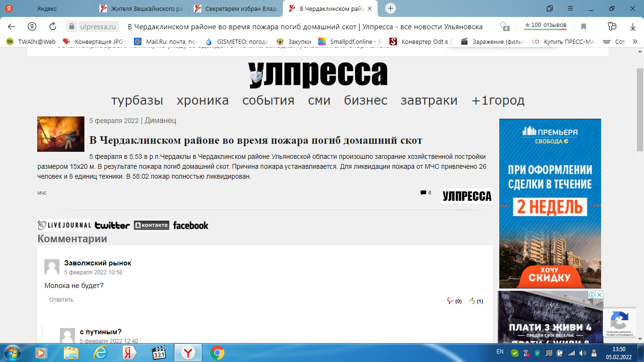Image resolution: width=644 pixels, height=362 pixels.
Task: Click the fire photo article thumbnail
Action: pyautogui.click(x=61, y=134)
